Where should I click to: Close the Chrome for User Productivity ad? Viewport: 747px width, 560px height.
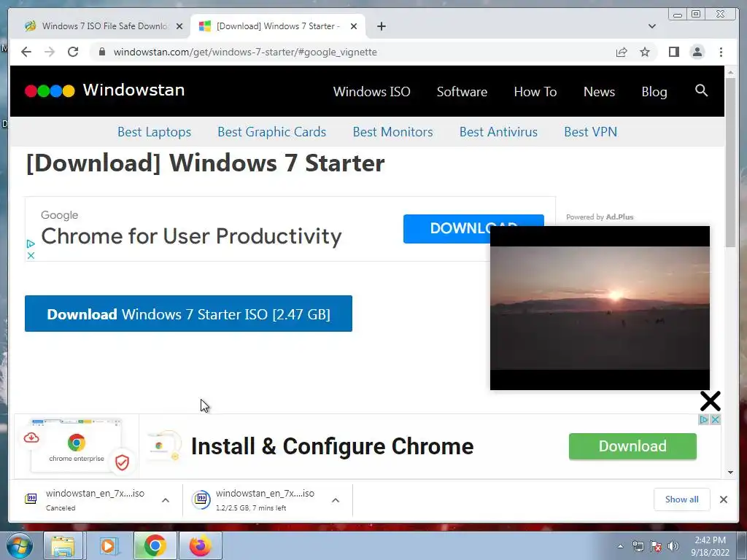31,256
